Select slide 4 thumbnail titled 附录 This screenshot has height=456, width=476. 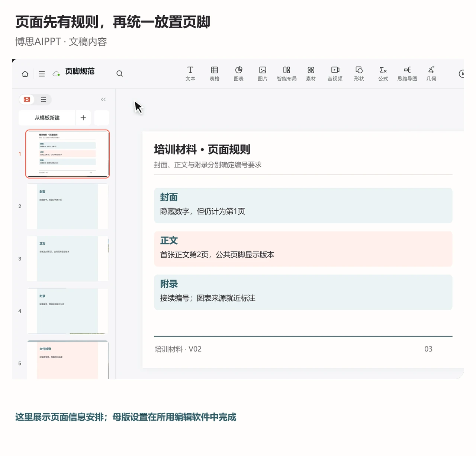(67, 311)
